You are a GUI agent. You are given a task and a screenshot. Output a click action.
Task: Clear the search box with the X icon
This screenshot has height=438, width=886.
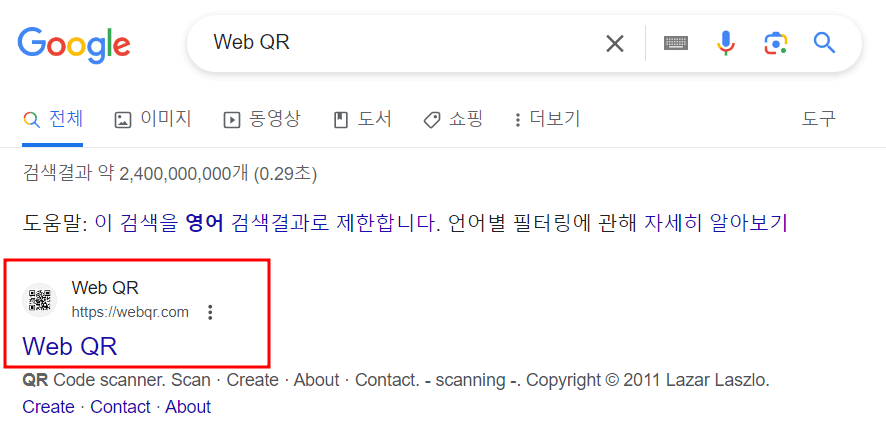point(615,43)
